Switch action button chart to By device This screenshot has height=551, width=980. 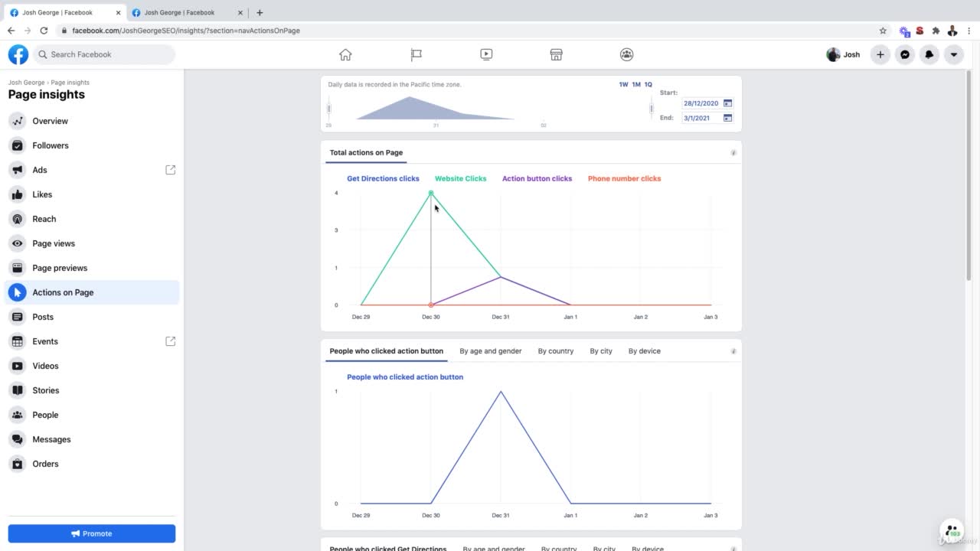pyautogui.click(x=645, y=351)
